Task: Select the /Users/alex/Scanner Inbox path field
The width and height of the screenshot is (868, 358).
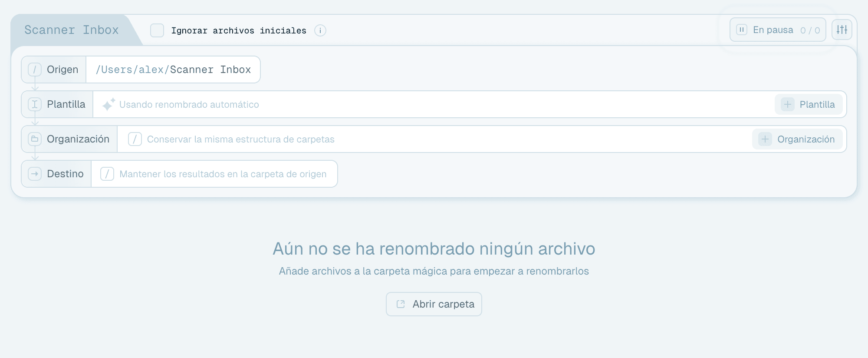Action: (173, 70)
